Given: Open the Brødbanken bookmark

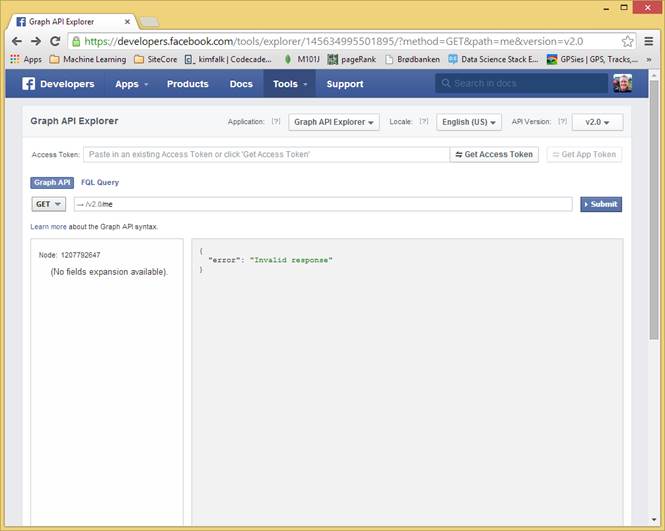Looking at the screenshot, I should [413, 59].
